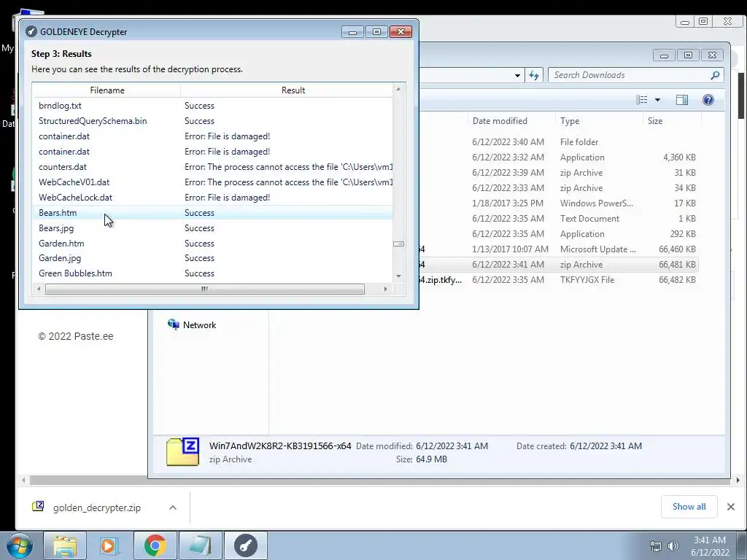Screen dimensions: 747x560
Task: Click the results list scroll up arrow
Action: [x=398, y=89]
